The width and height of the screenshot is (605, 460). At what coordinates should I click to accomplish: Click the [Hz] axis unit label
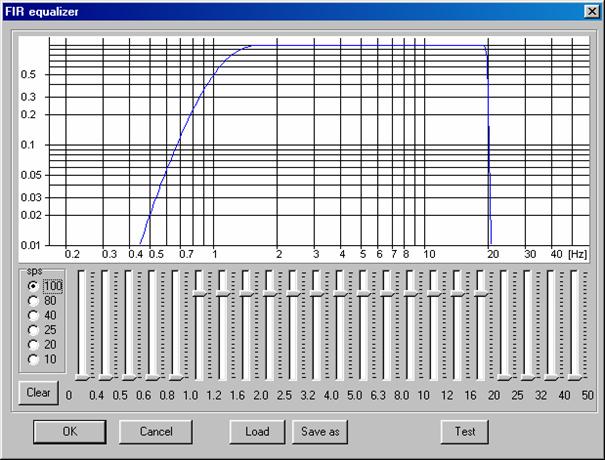point(578,254)
